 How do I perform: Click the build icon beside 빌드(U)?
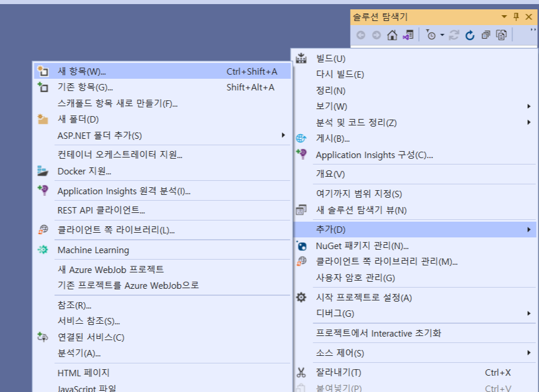click(301, 58)
